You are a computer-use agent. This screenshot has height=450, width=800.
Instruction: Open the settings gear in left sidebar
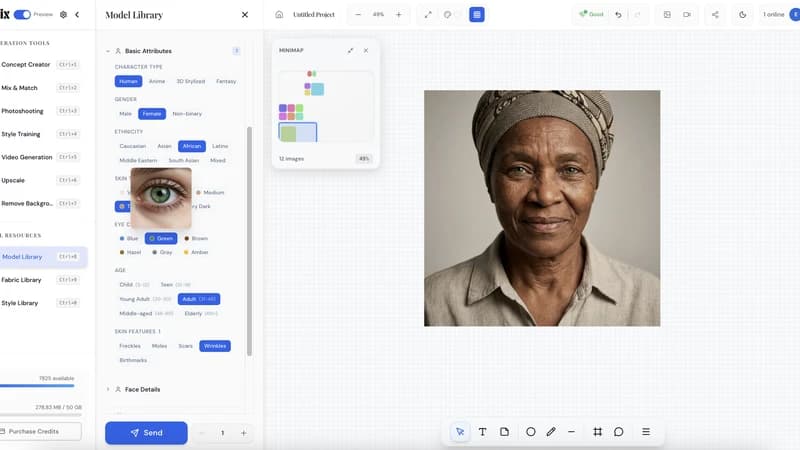point(63,14)
